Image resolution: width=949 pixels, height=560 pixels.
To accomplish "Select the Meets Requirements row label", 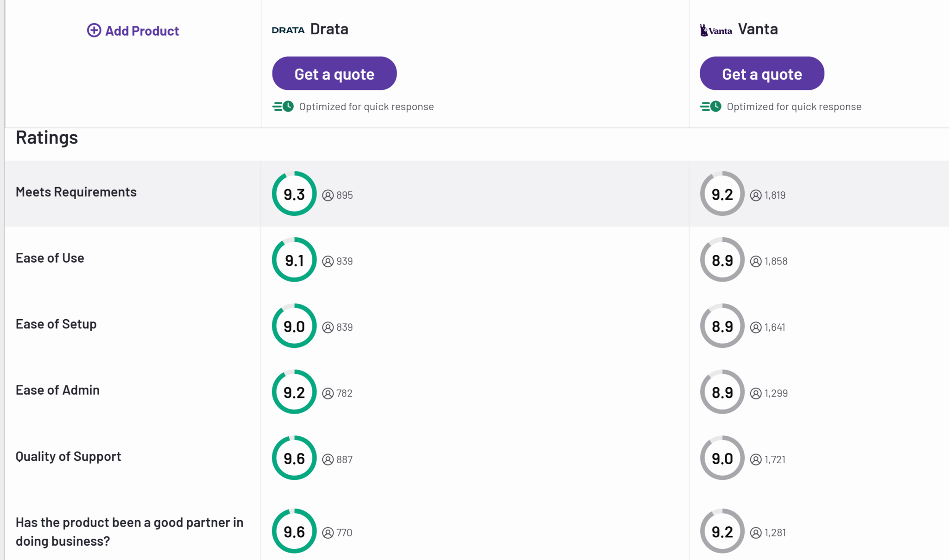I will (x=76, y=191).
